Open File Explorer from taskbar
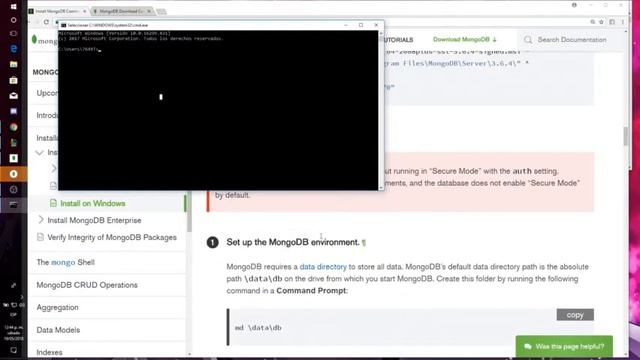 point(13,64)
